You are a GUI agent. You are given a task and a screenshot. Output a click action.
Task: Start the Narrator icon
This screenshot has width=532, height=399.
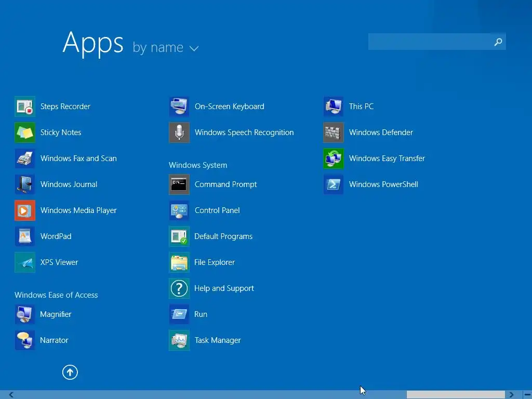click(25, 340)
